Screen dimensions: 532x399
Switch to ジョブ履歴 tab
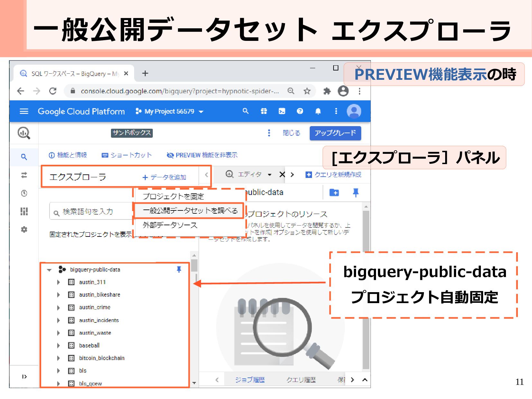tap(250, 380)
